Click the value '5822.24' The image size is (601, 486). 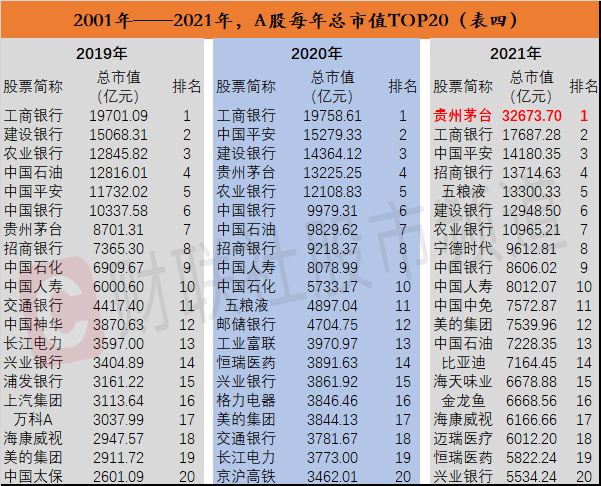(x=532, y=457)
